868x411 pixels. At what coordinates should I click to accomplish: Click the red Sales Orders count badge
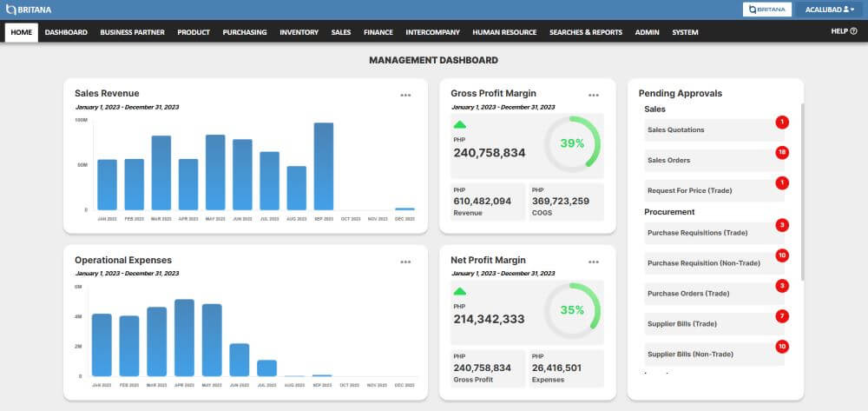click(x=782, y=152)
